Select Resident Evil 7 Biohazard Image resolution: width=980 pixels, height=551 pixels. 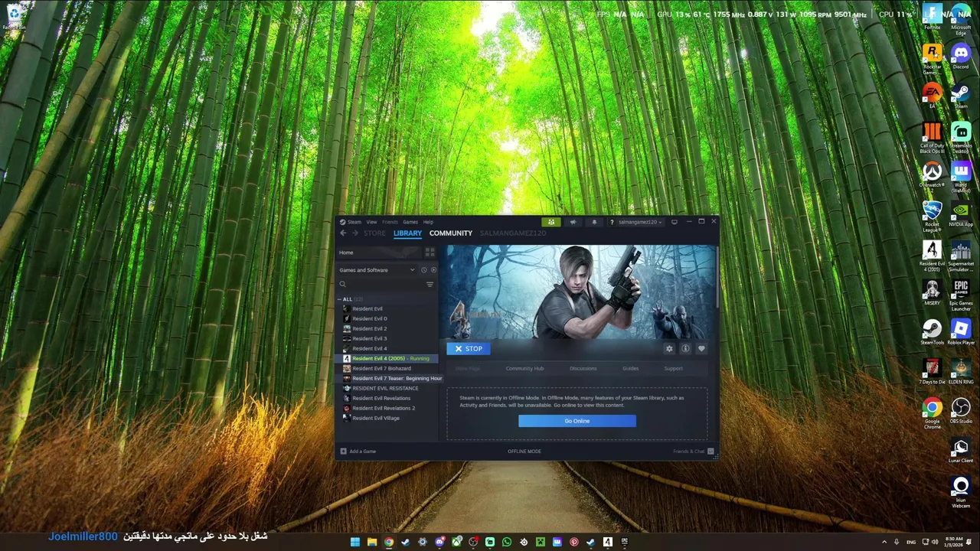point(381,368)
